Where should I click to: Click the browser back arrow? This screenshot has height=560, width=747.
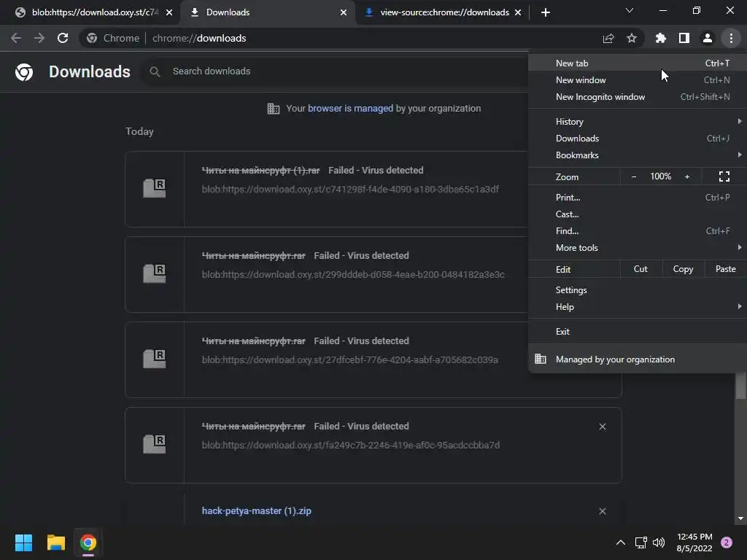[x=16, y=38]
